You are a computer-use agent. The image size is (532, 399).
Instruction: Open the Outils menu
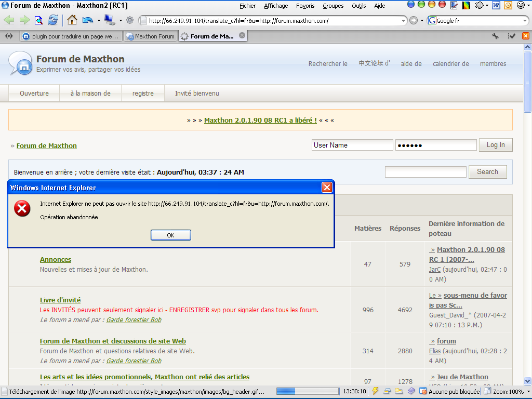[358, 6]
